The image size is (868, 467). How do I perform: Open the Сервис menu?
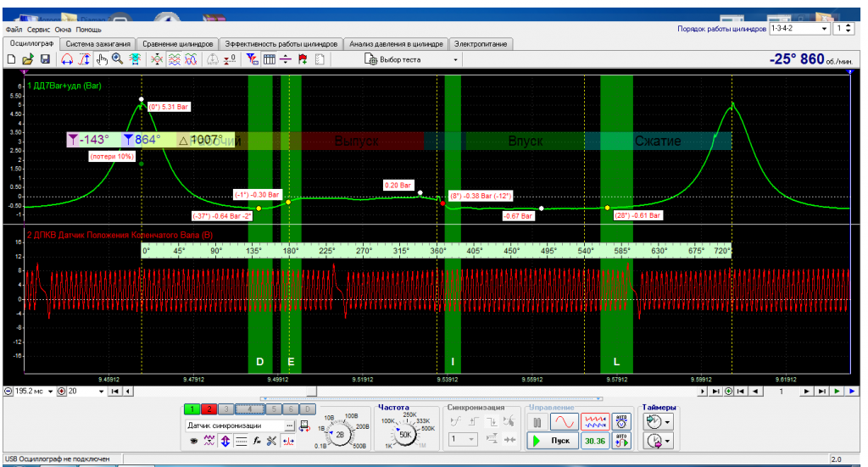(x=38, y=30)
